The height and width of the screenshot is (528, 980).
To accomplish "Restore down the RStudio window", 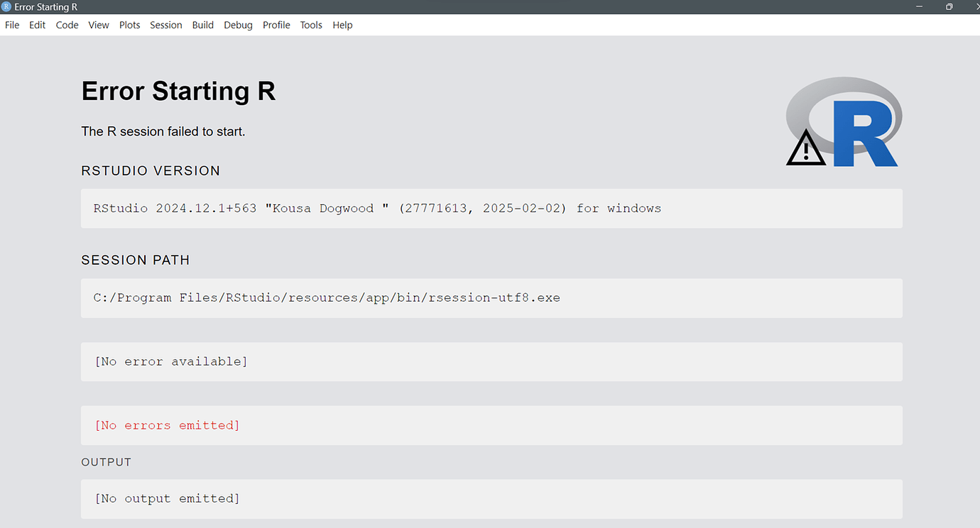I will pyautogui.click(x=949, y=6).
